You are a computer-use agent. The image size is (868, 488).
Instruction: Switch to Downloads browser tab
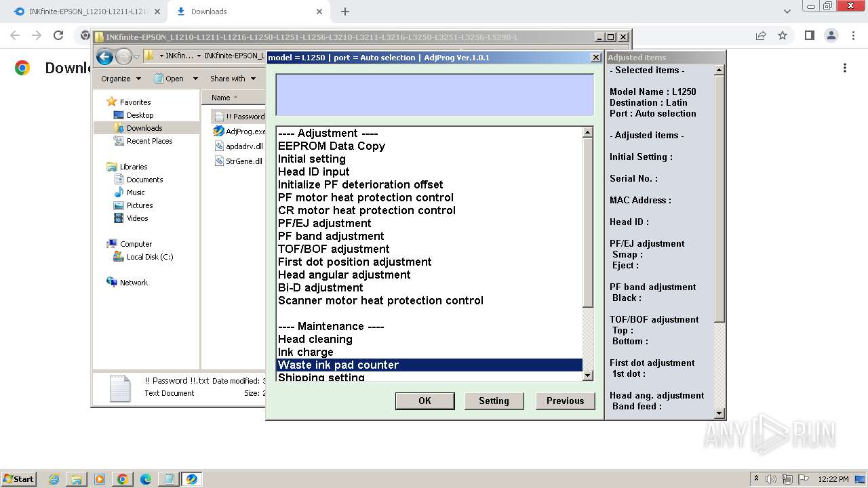[248, 12]
